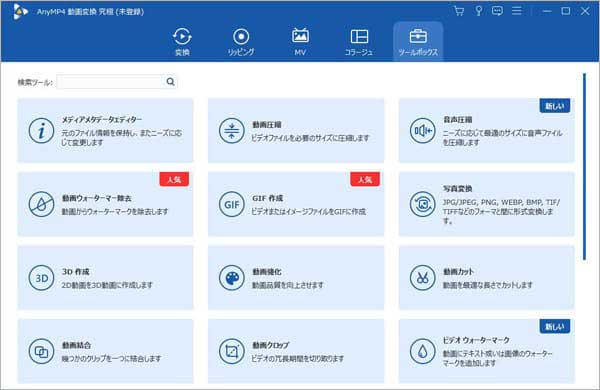Maximize the AnyMP4 window
The height and width of the screenshot is (390, 600).
[x=566, y=11]
